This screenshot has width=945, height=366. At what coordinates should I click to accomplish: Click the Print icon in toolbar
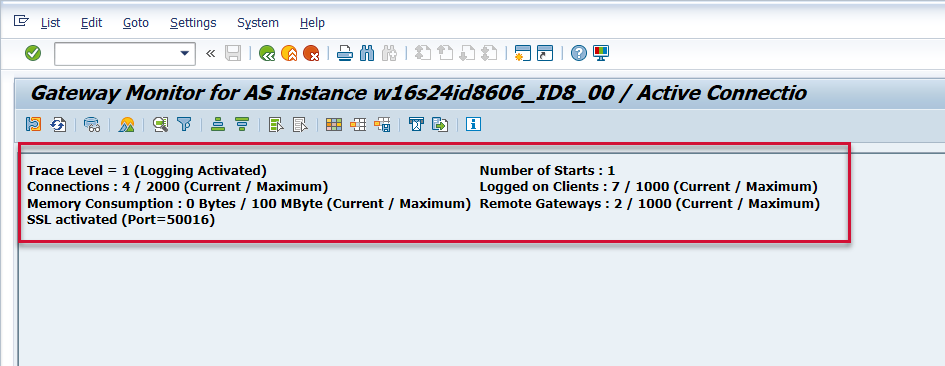pyautogui.click(x=345, y=53)
